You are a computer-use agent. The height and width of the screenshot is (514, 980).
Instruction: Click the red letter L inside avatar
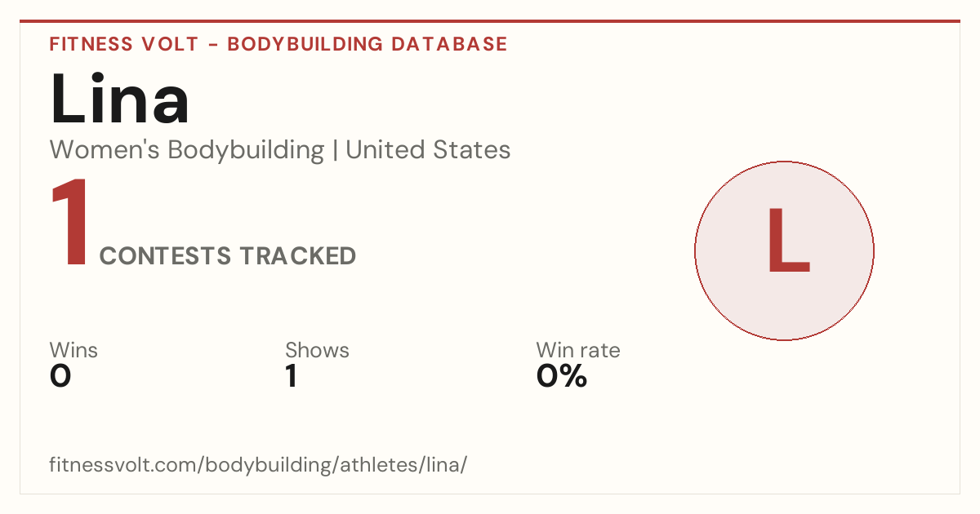(x=788, y=241)
